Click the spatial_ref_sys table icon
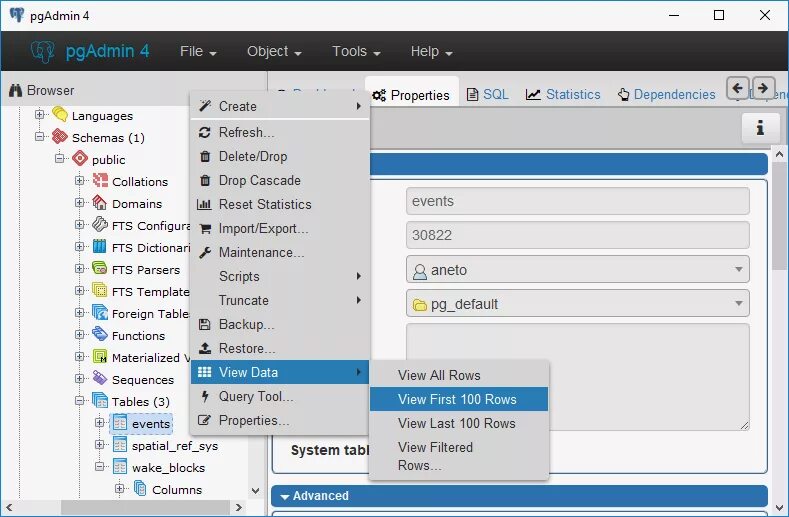Viewport: 789px width, 517px height. [x=120, y=445]
